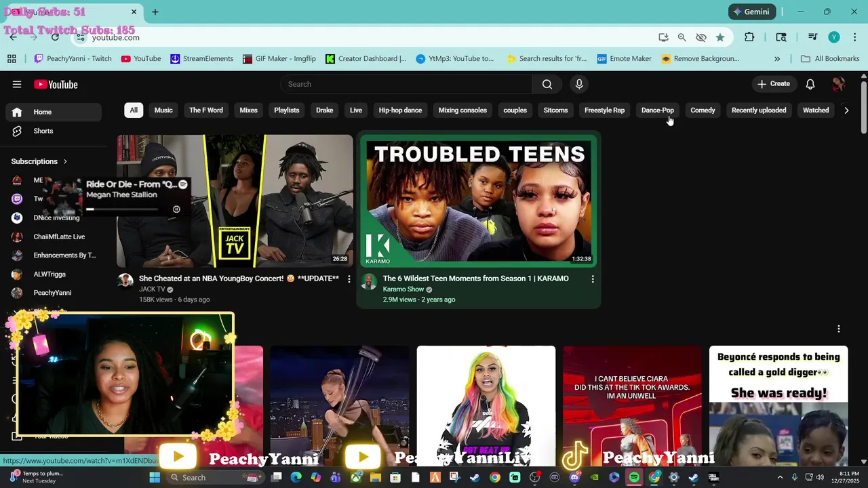The height and width of the screenshot is (488, 868).
Task: Click the YouTube logo
Action: click(x=56, y=84)
